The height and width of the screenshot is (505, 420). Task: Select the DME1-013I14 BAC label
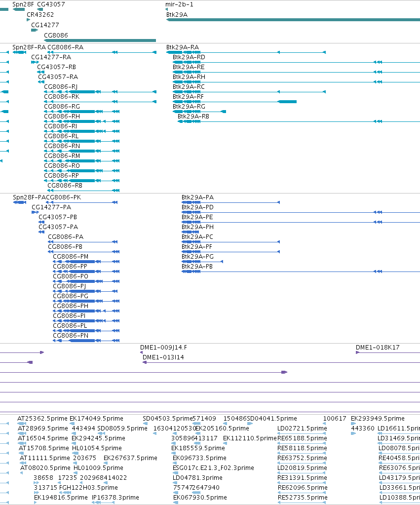[163, 357]
